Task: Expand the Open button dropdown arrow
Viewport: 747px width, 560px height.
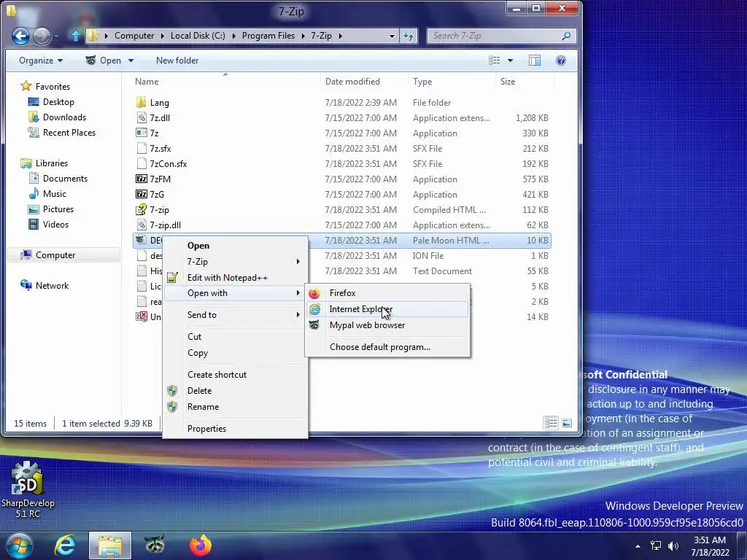Action: pos(131,61)
